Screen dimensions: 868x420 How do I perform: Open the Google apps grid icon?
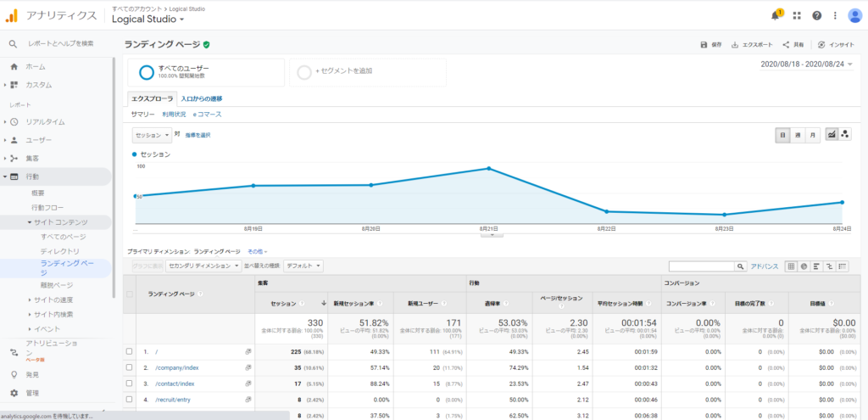[x=797, y=15]
